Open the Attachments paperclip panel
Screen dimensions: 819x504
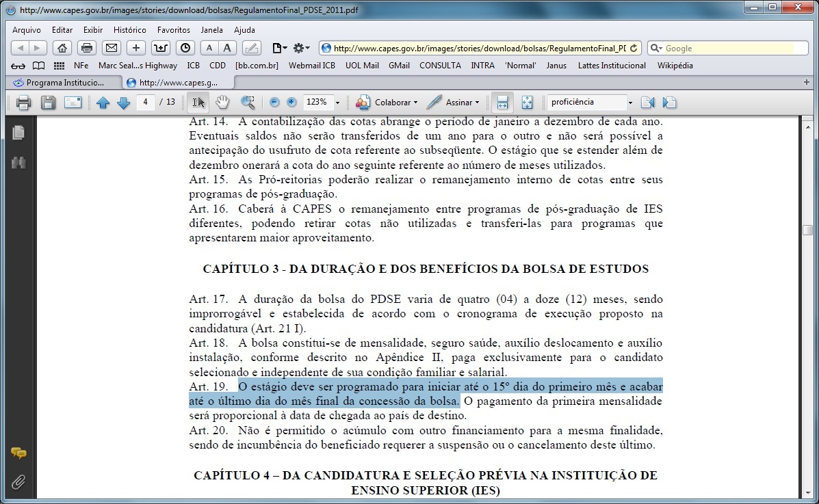point(18,481)
